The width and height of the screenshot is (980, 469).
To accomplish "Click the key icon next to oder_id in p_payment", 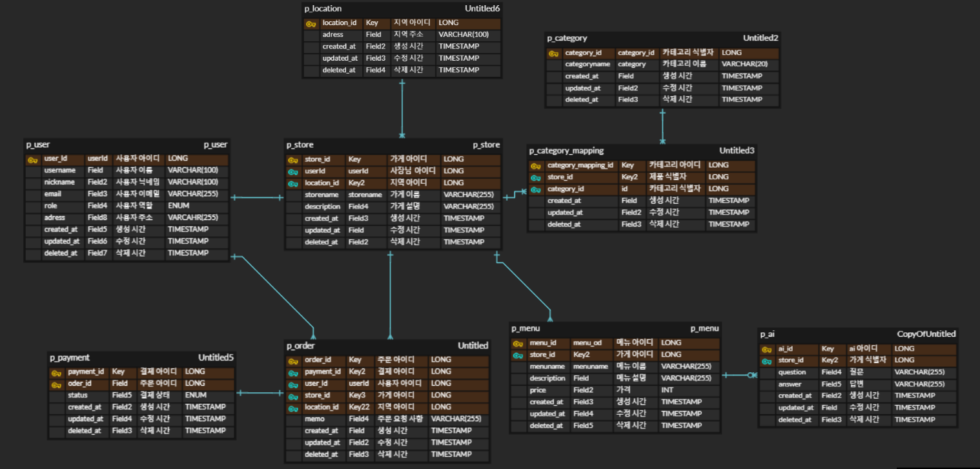I will click(56, 384).
